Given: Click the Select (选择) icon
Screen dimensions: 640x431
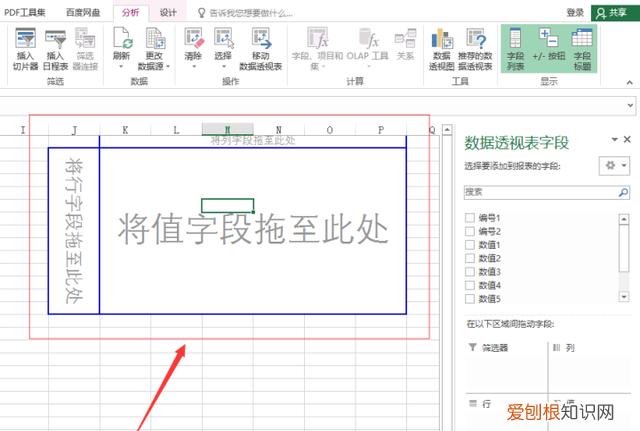Looking at the screenshot, I should (x=223, y=38).
